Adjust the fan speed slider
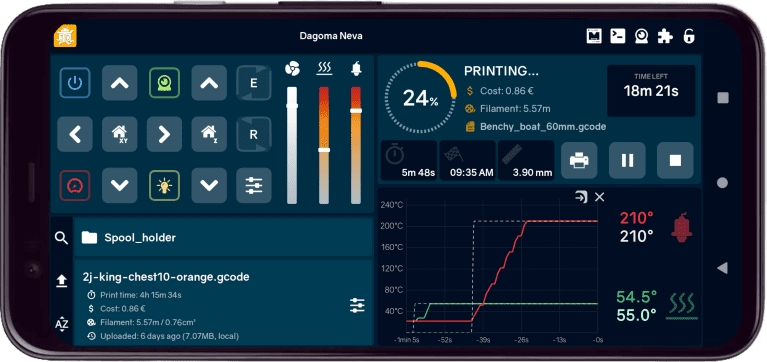767x362 pixels. (x=292, y=145)
